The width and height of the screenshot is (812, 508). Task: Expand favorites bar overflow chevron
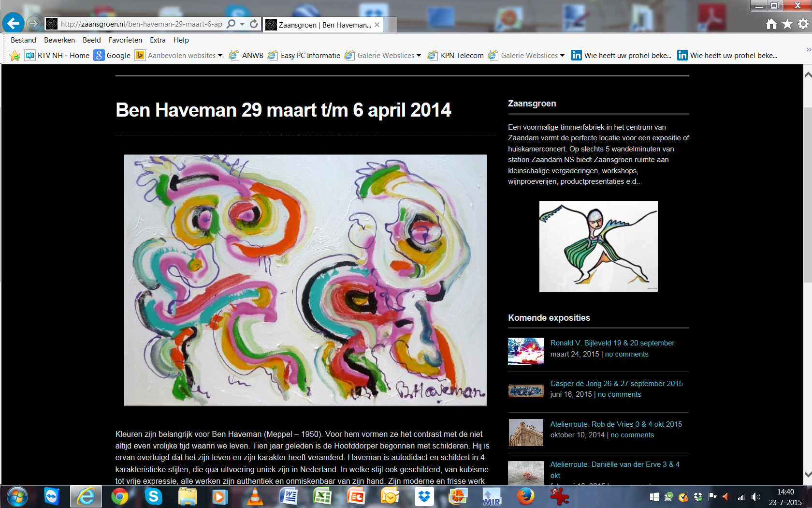click(808, 49)
